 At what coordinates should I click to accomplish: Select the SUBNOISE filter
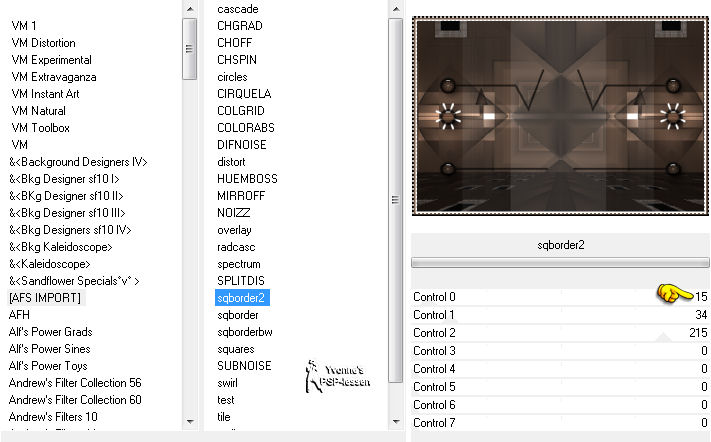click(x=244, y=366)
